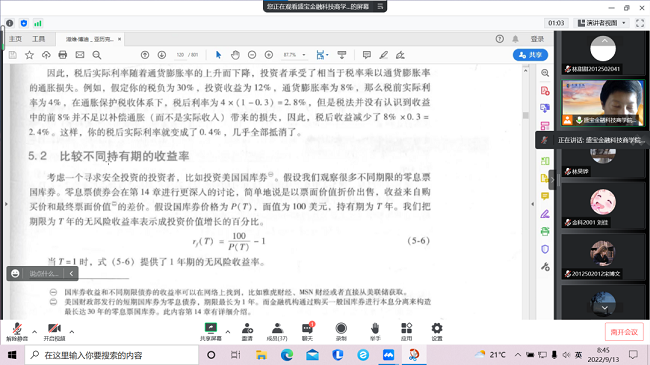This screenshot has width=650, height=365.
Task: Open the share screen option
Action: click(x=211, y=331)
